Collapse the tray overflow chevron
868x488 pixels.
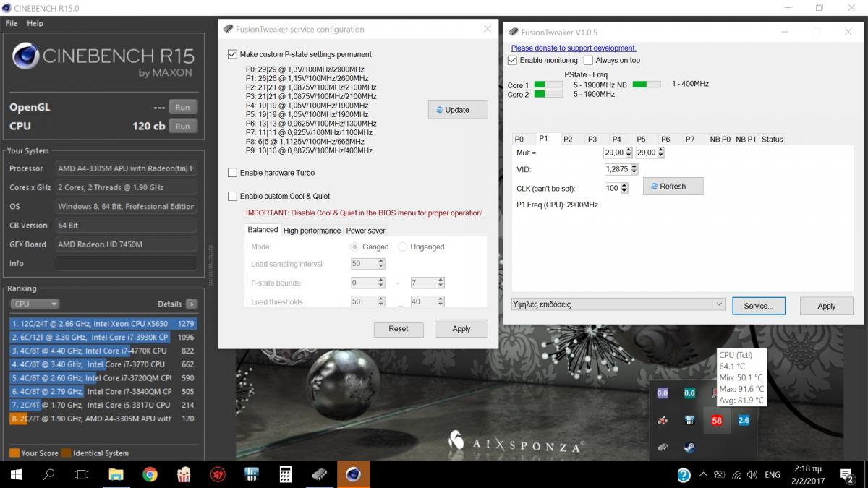[x=703, y=475]
